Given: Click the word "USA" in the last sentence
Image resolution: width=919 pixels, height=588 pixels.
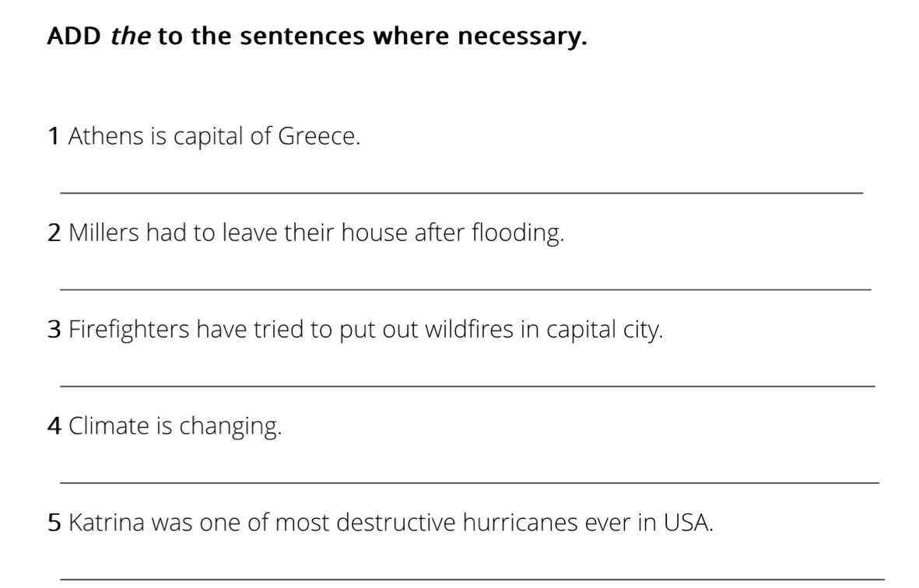Looking at the screenshot, I should point(686,523).
